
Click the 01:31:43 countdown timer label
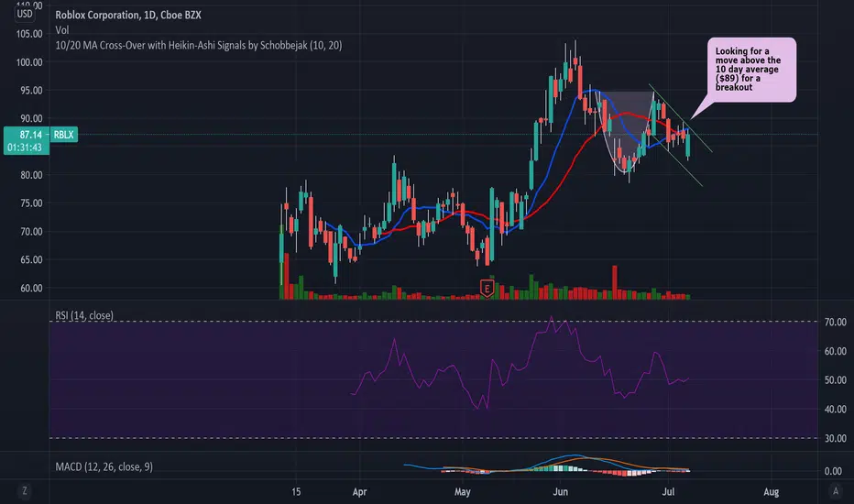[x=25, y=148]
